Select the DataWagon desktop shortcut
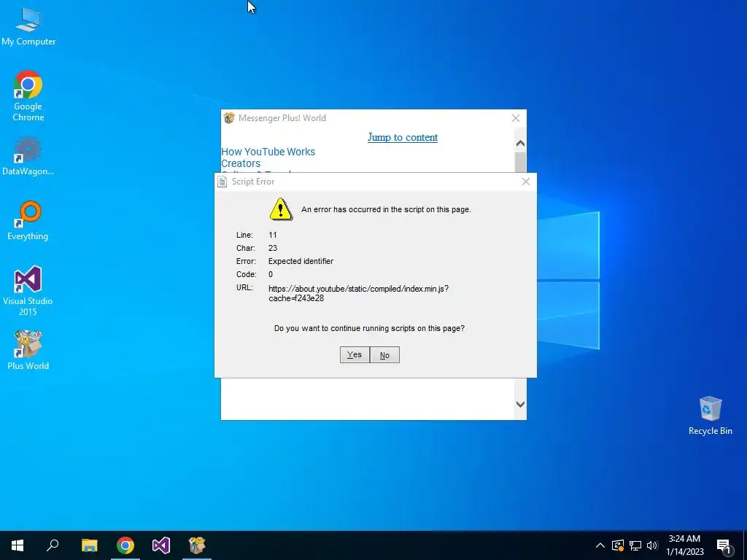 point(28,156)
